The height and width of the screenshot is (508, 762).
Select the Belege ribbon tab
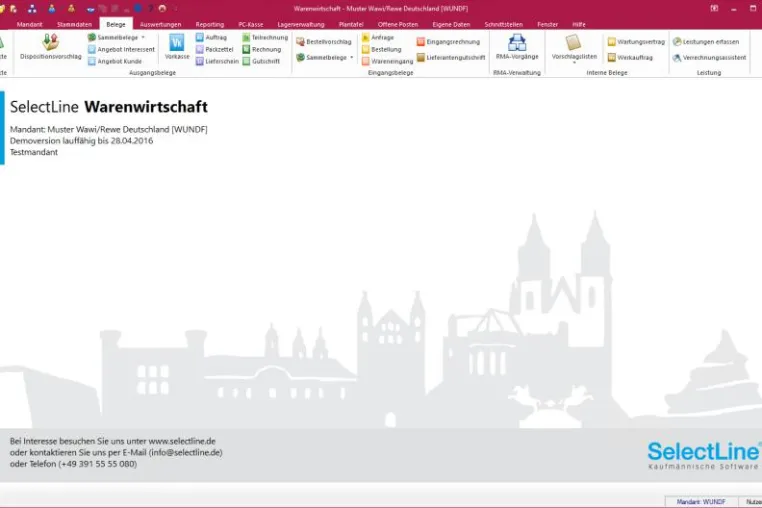116,24
